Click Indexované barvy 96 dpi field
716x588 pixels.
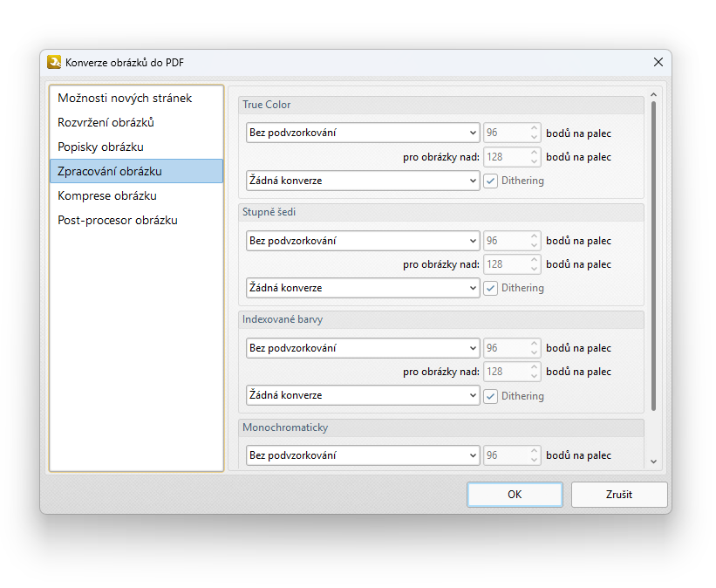pos(506,348)
